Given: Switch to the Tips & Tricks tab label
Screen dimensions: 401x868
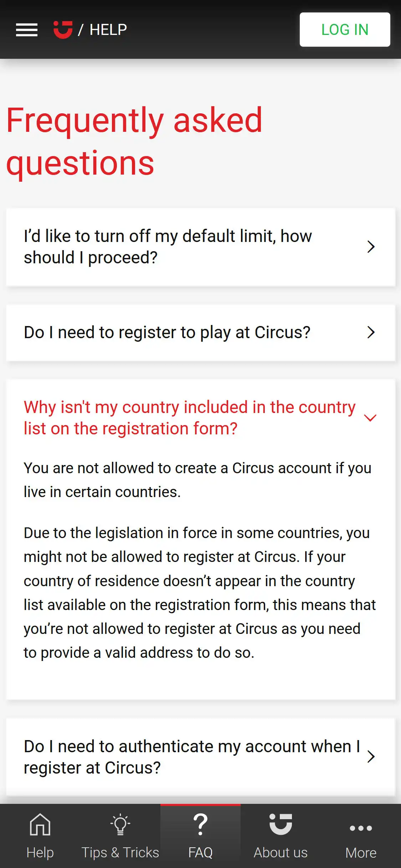Looking at the screenshot, I should point(120,853).
